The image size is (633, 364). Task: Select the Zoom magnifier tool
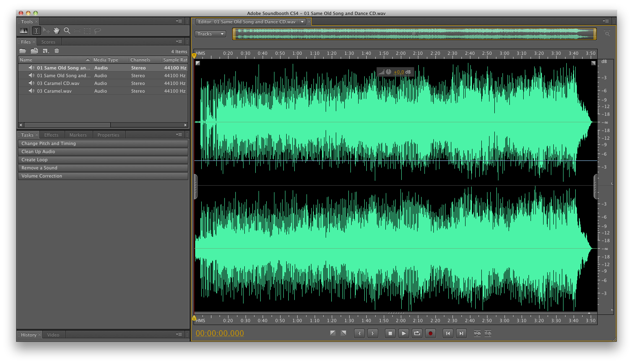point(67,30)
